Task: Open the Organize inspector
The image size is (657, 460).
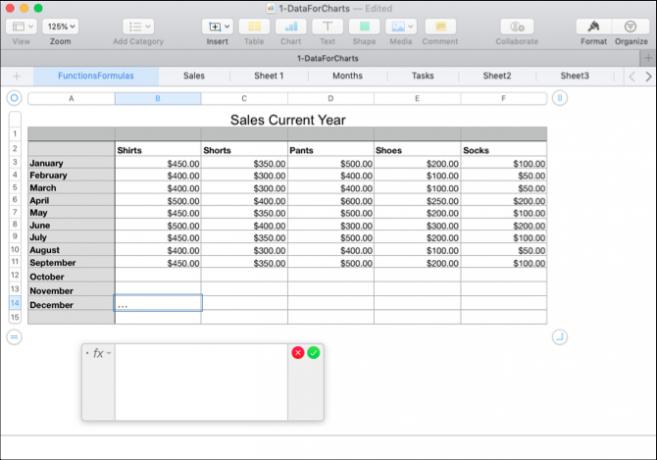Action: coord(631,26)
